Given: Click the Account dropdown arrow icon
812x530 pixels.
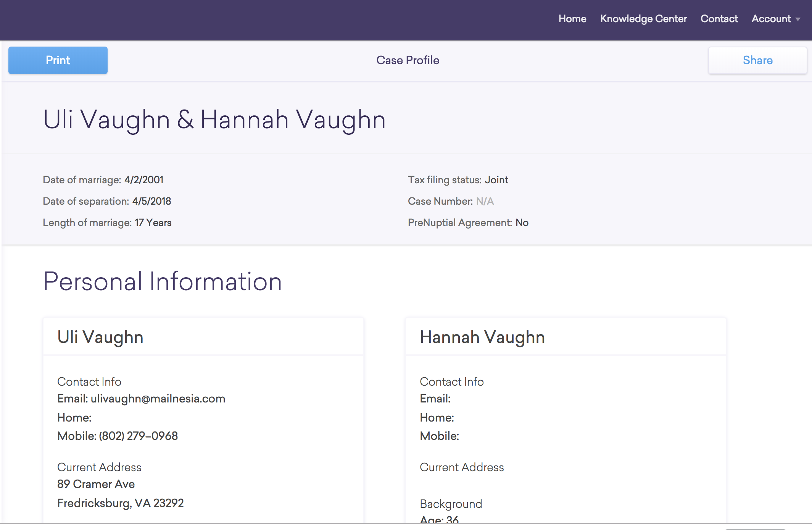Looking at the screenshot, I should tap(798, 19).
